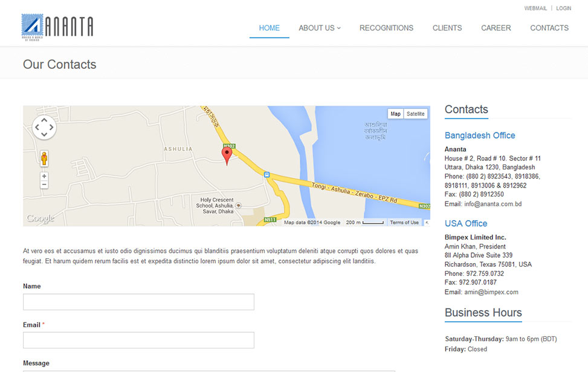Screen dimensions: 588x372
Task: Open the Login link
Action: 563,8
